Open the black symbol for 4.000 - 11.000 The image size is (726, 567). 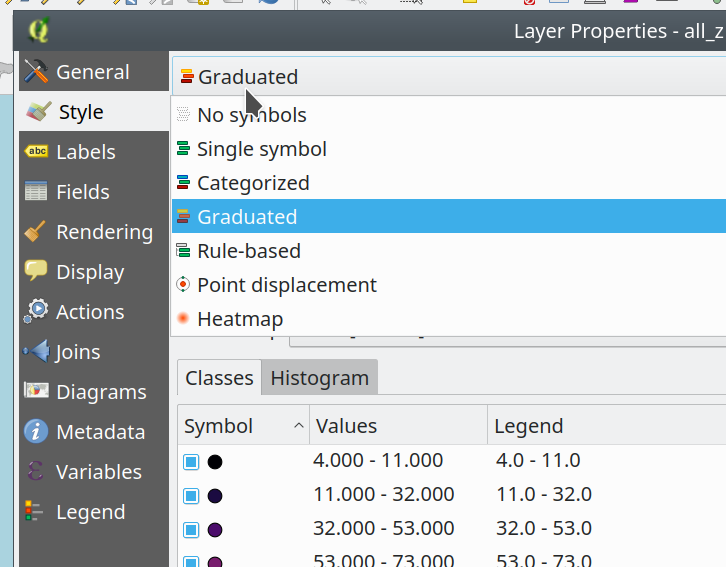[x=215, y=461]
